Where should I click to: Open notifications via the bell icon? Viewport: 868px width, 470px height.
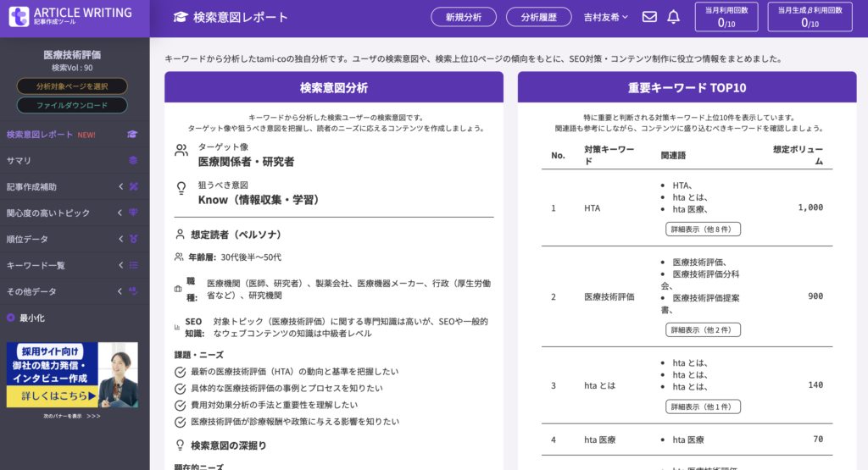coord(674,17)
